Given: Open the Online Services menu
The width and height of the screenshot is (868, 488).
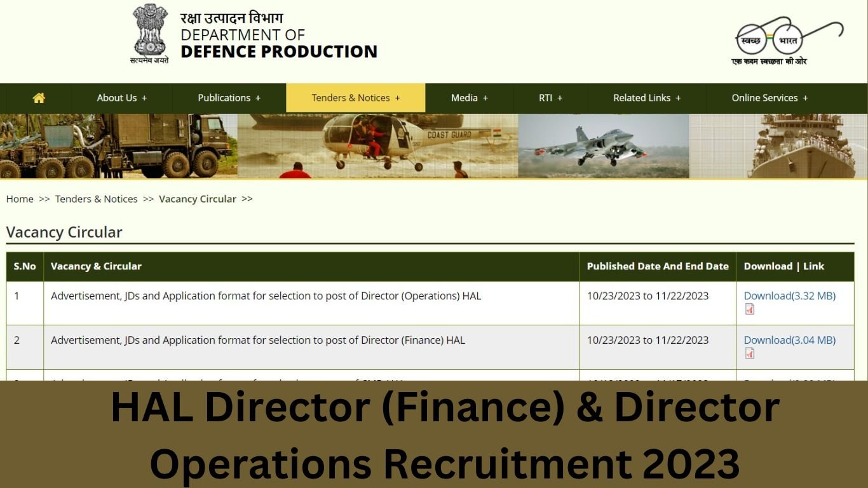Looking at the screenshot, I should click(x=769, y=98).
